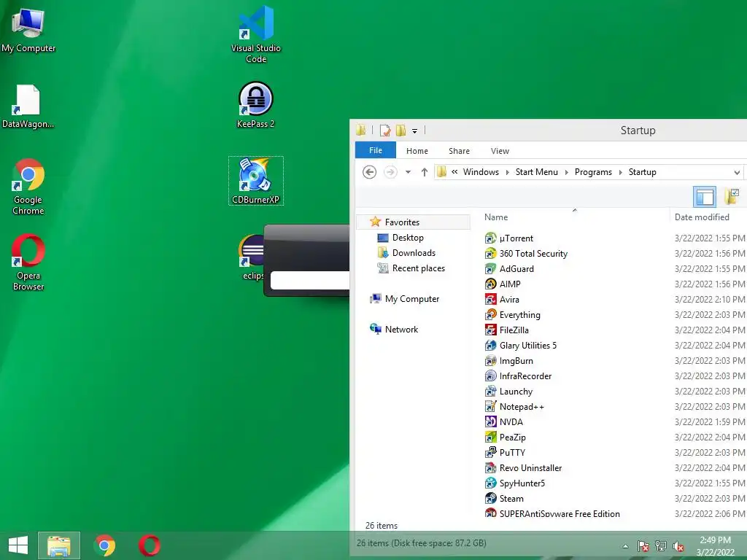The image size is (747, 560).
Task: Open Quick Access Toolbar customize dropdown
Action: point(414,131)
